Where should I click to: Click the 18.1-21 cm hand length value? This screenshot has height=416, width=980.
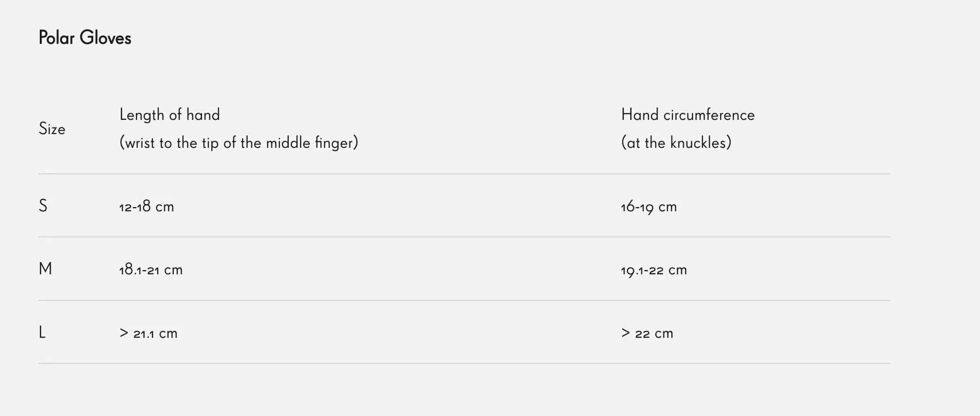click(x=151, y=270)
